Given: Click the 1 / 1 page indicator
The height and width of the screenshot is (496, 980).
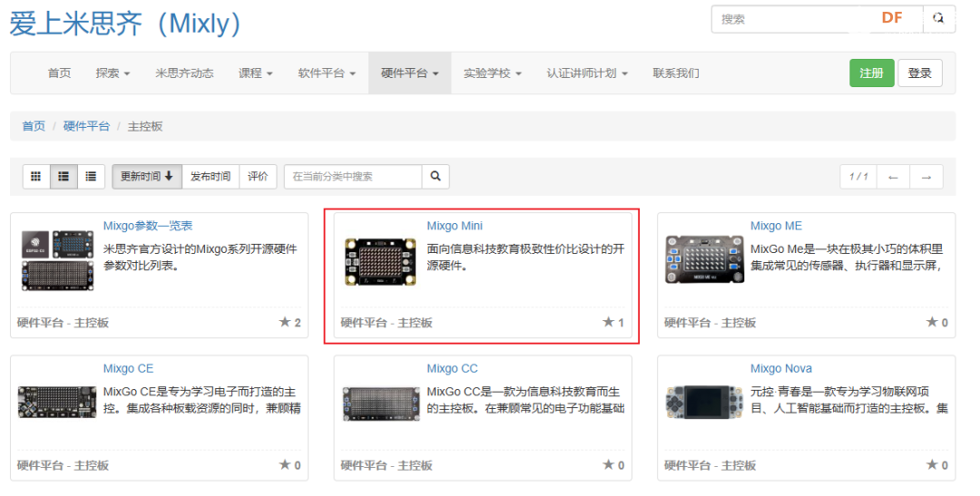Looking at the screenshot, I should pos(858,177).
